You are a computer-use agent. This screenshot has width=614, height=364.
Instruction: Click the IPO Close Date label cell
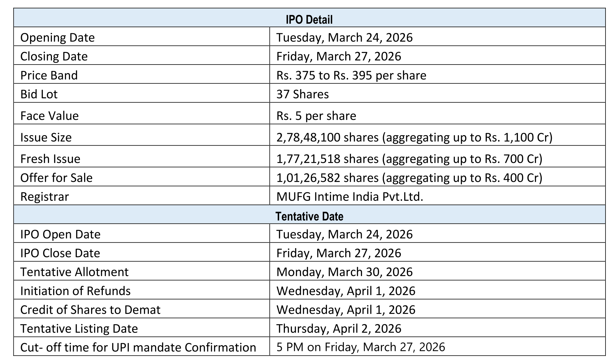click(60, 253)
